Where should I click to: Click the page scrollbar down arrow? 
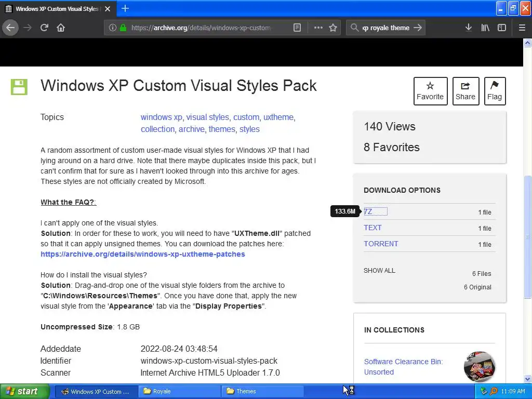527,379
